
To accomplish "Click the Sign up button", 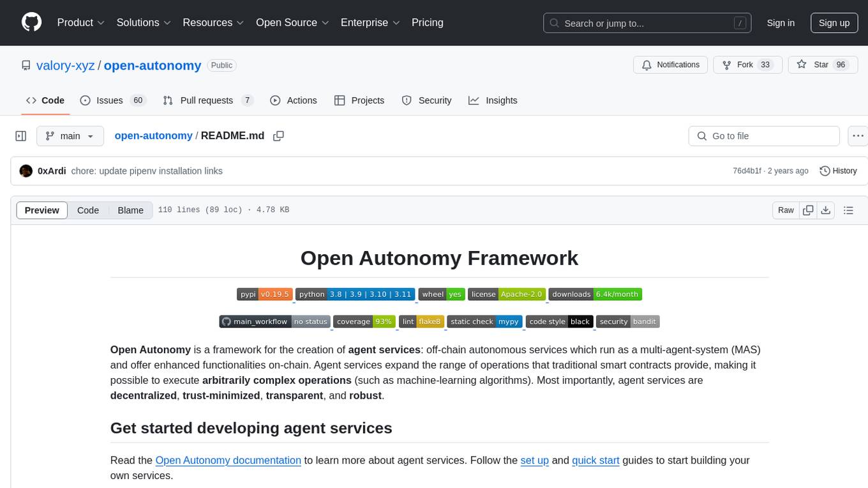I will 834,23.
